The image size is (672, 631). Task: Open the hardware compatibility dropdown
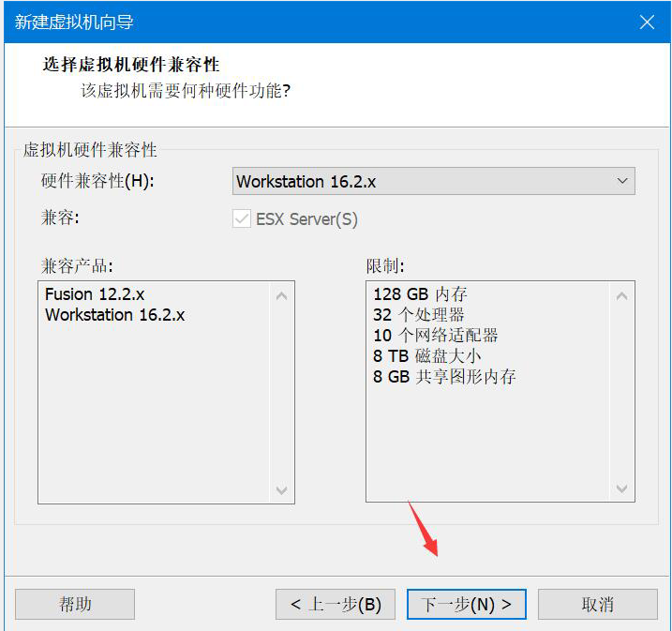coord(433,181)
